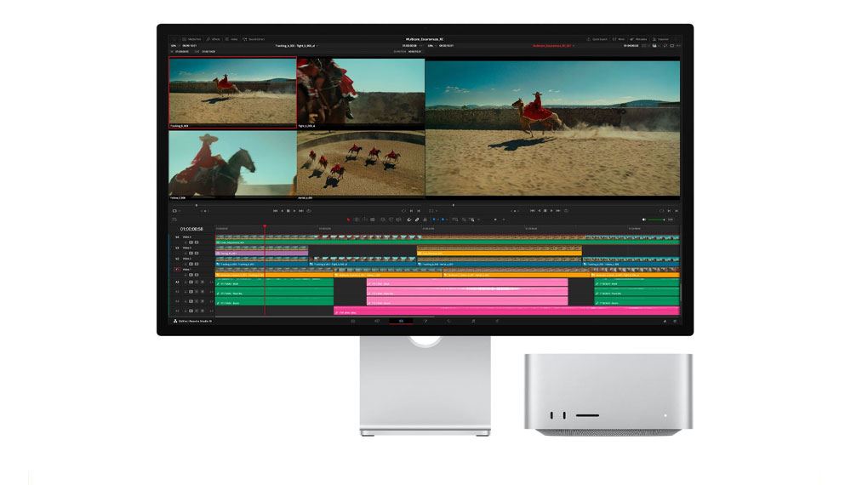Toggle the Index panel button

click(x=232, y=39)
